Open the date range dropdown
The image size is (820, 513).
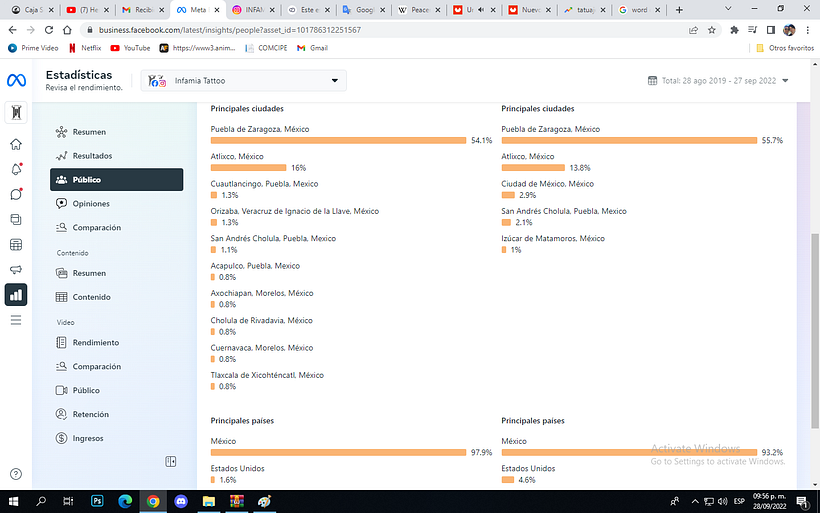(x=785, y=81)
